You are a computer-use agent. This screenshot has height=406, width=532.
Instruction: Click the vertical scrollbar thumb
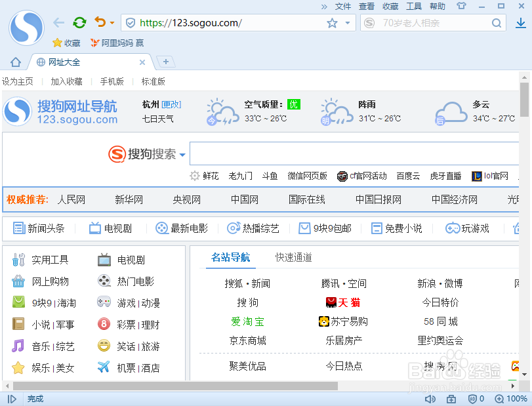coord(525,100)
